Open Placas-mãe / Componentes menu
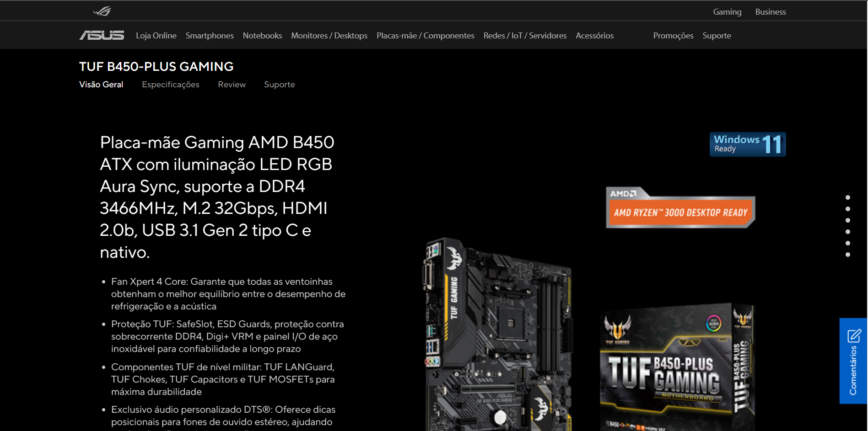868x431 pixels. [x=426, y=36]
